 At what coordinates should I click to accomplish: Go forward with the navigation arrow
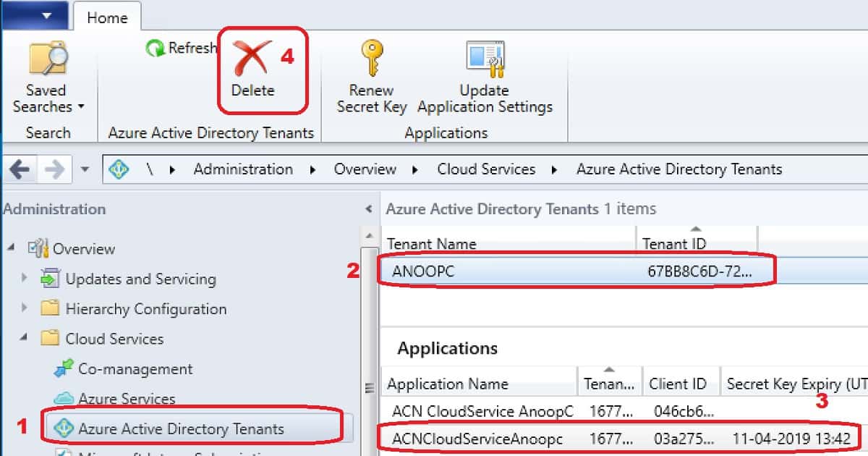click(54, 170)
